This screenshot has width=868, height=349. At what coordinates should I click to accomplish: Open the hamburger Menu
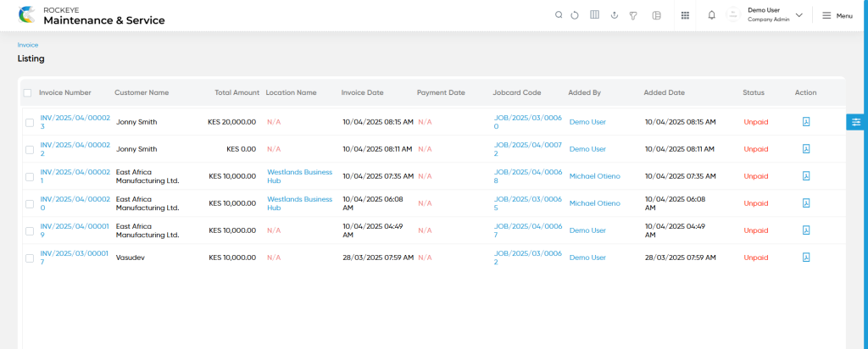[x=837, y=15]
